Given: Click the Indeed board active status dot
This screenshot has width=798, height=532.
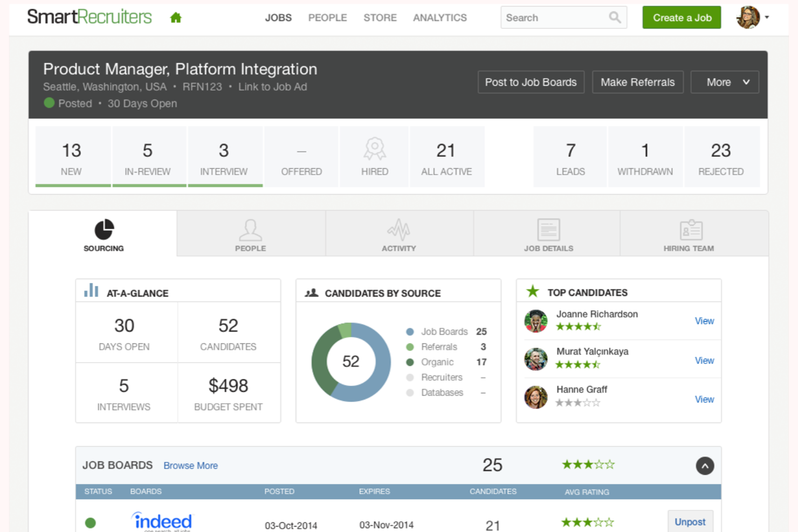Looking at the screenshot, I should [91, 523].
